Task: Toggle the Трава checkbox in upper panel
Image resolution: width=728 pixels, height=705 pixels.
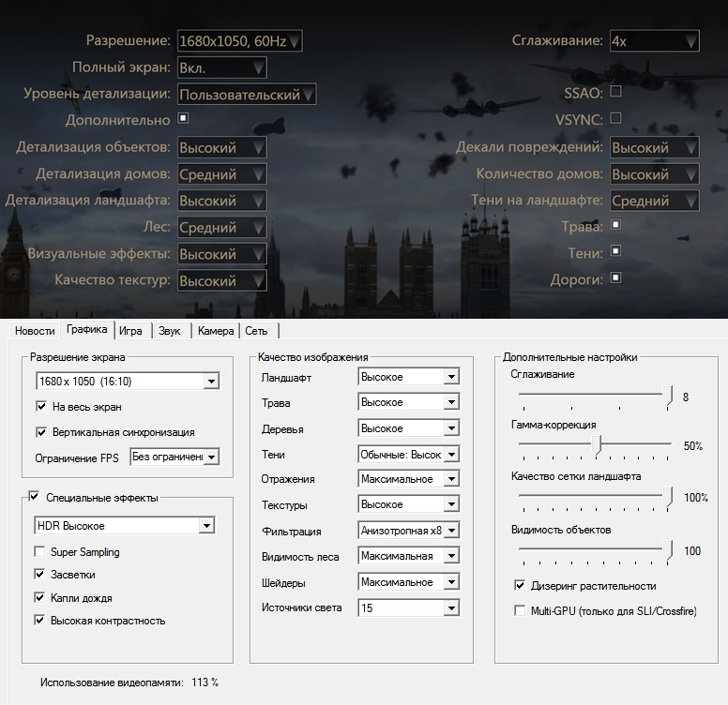Action: coord(615,225)
